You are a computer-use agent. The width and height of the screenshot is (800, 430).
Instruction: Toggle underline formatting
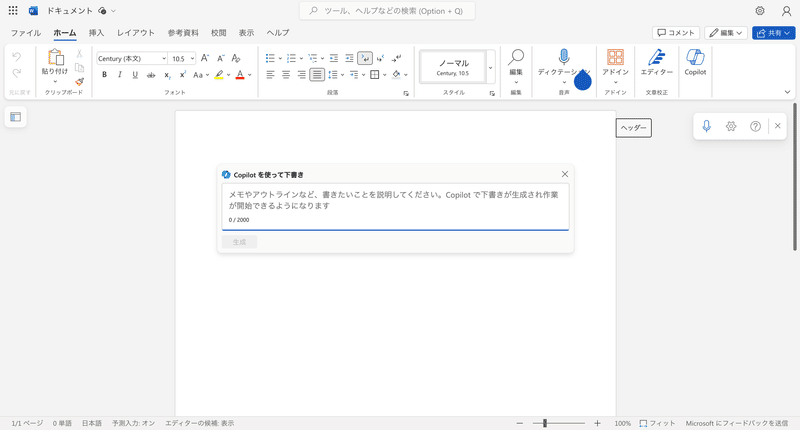pyautogui.click(x=135, y=75)
